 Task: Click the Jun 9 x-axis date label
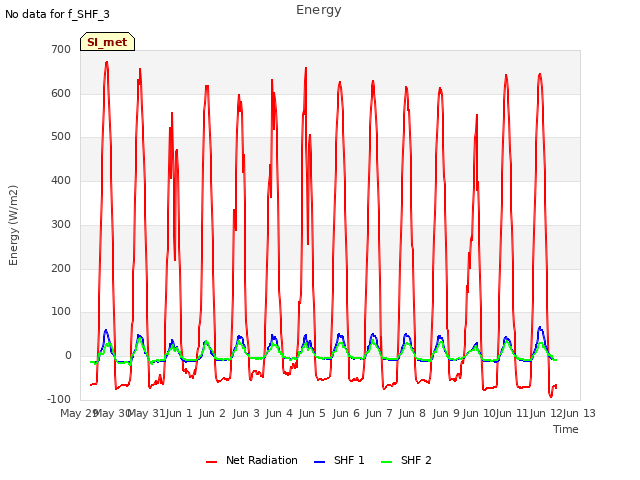[x=446, y=413]
